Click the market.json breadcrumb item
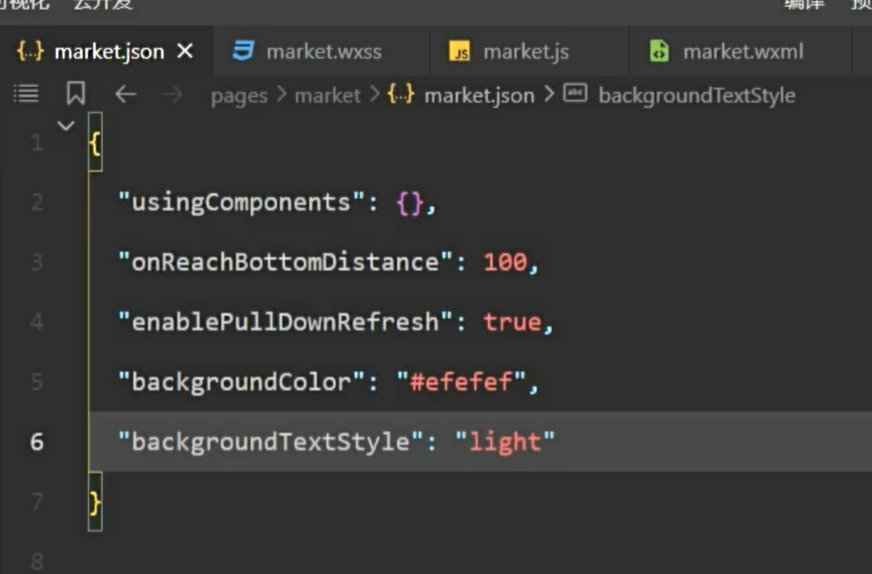The height and width of the screenshot is (574, 872). 479,96
